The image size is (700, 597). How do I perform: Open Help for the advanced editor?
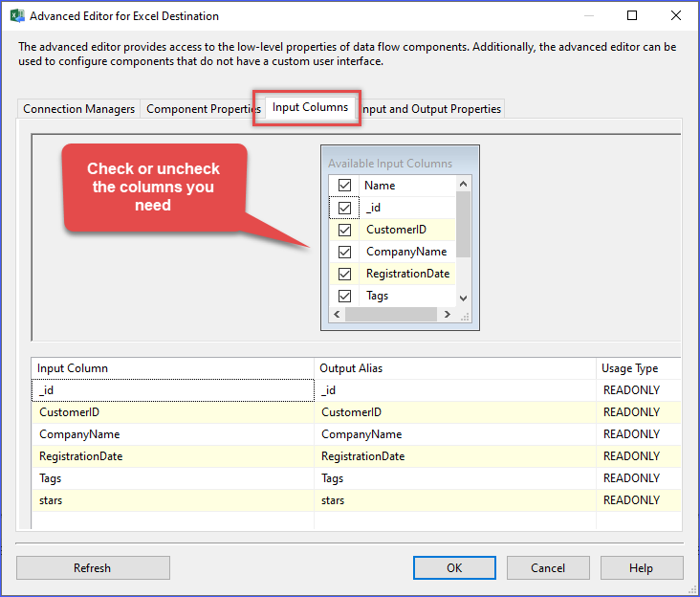pyautogui.click(x=641, y=567)
